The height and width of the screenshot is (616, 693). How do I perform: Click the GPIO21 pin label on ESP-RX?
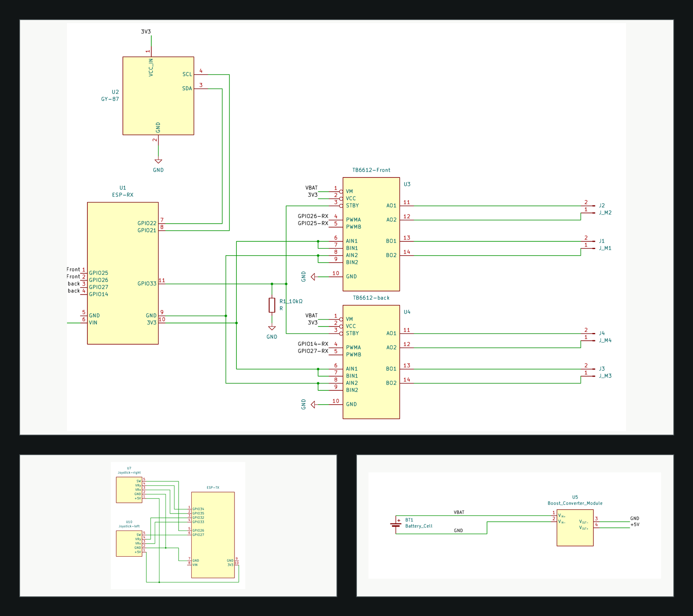(x=147, y=231)
